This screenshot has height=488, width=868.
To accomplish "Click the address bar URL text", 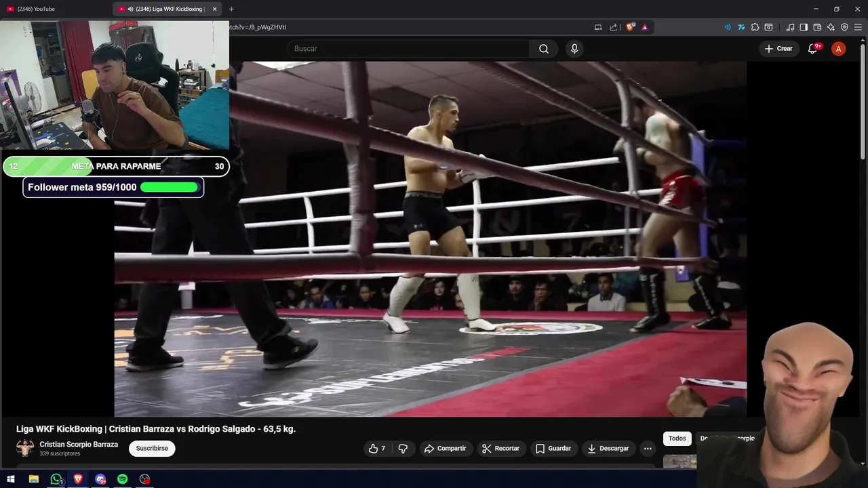I will pyautogui.click(x=258, y=27).
